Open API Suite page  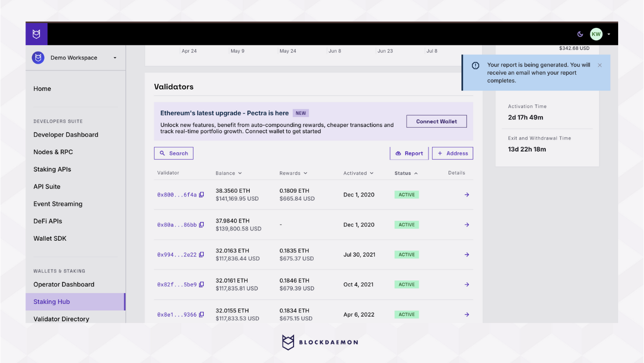[x=47, y=186]
